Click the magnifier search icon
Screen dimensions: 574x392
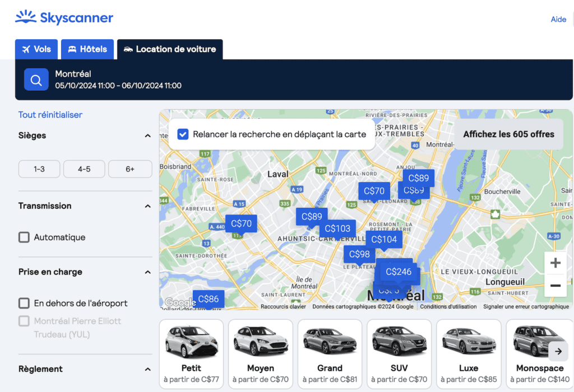click(36, 79)
